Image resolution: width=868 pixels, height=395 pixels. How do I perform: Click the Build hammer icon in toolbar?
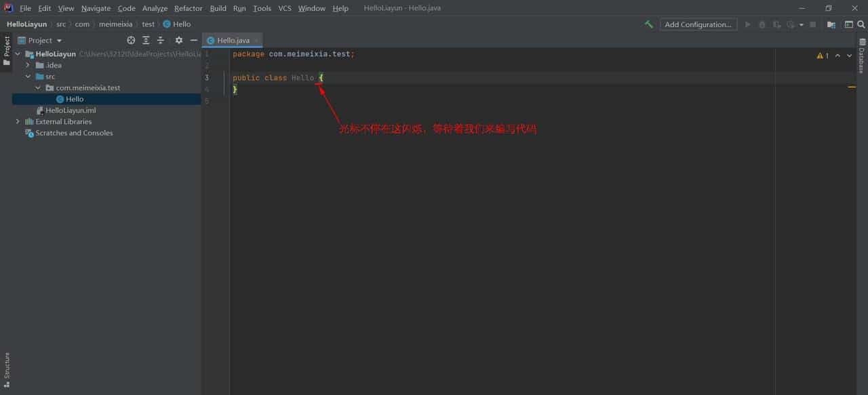point(648,24)
